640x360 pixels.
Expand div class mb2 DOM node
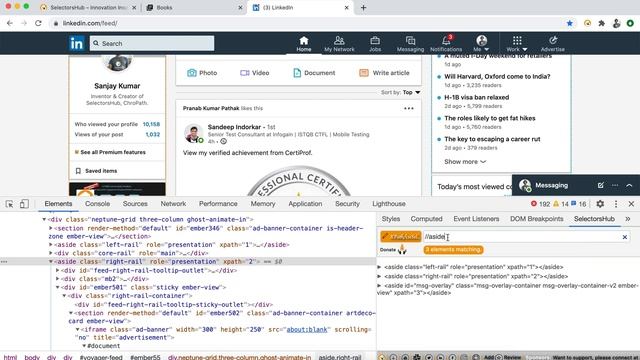coord(58,279)
